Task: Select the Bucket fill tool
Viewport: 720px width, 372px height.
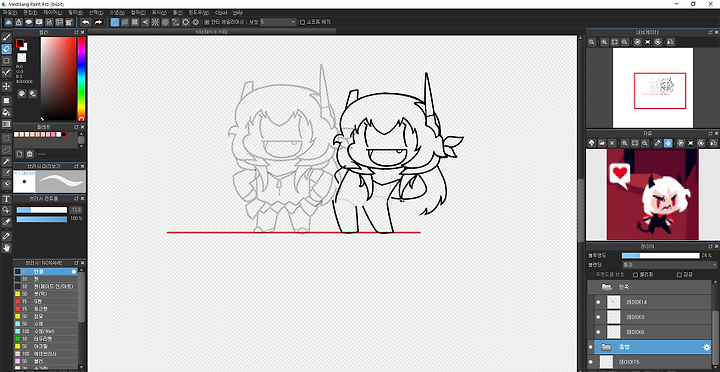Action: point(6,112)
